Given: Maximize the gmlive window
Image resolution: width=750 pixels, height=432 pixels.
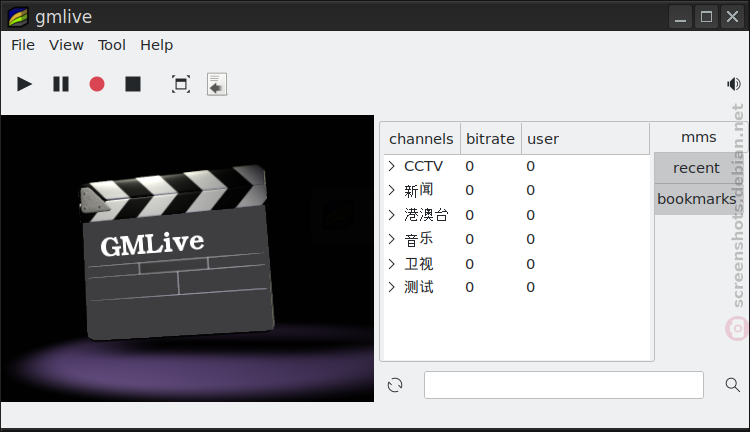Looking at the screenshot, I should point(706,17).
